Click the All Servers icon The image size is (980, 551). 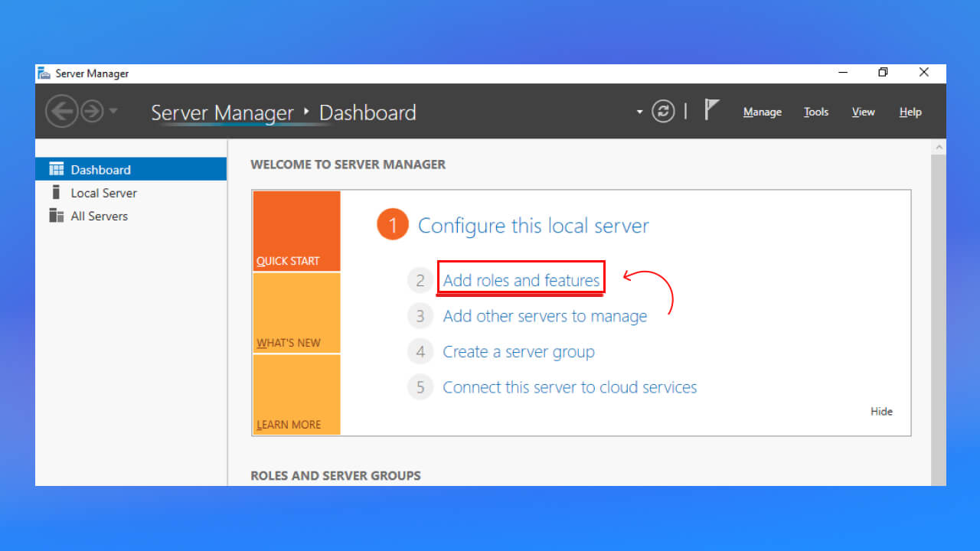pos(56,216)
